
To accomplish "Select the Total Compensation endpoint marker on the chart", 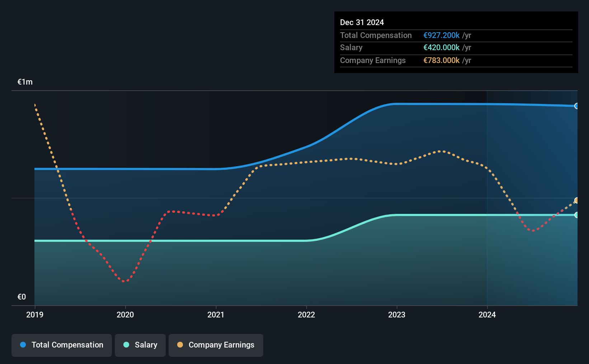I will 577,106.
